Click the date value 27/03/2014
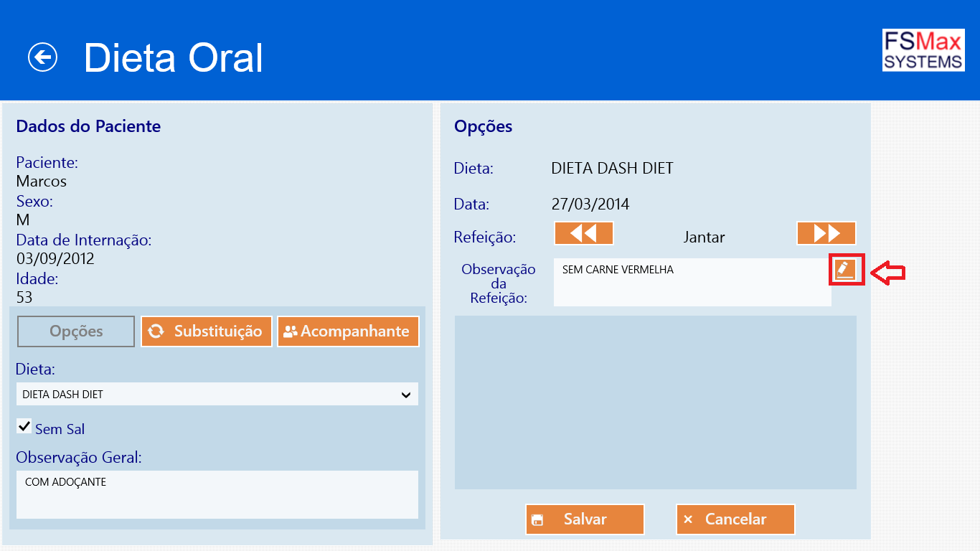The image size is (980, 551). click(590, 204)
